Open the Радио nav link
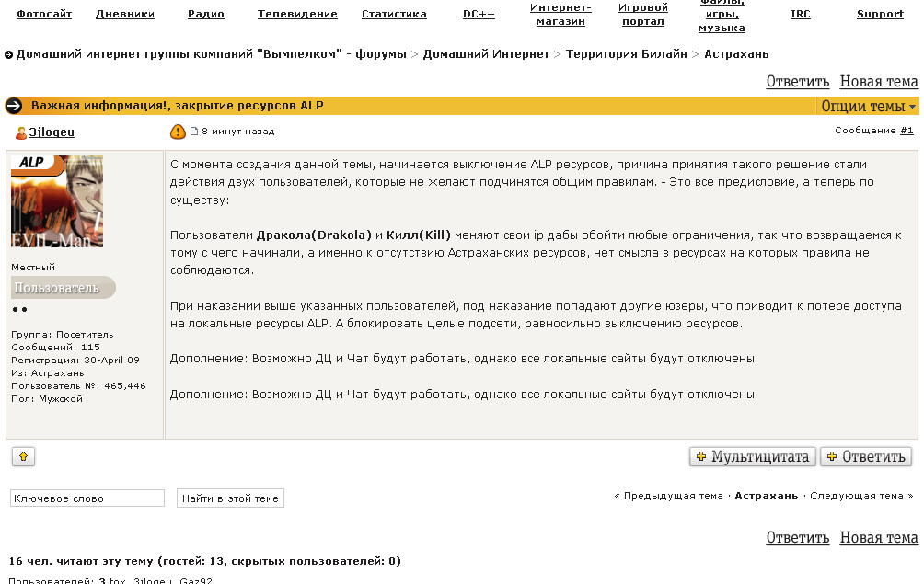Viewport: 924px width, 584px height. click(206, 14)
